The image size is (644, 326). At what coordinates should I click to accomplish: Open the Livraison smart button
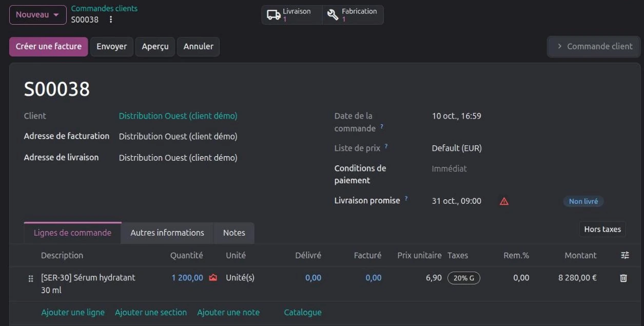click(x=292, y=15)
